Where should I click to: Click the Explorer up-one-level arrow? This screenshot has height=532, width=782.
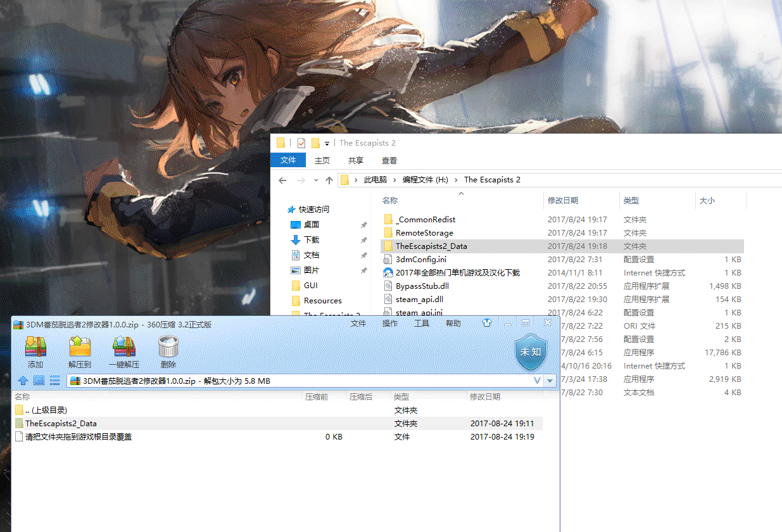point(329,180)
